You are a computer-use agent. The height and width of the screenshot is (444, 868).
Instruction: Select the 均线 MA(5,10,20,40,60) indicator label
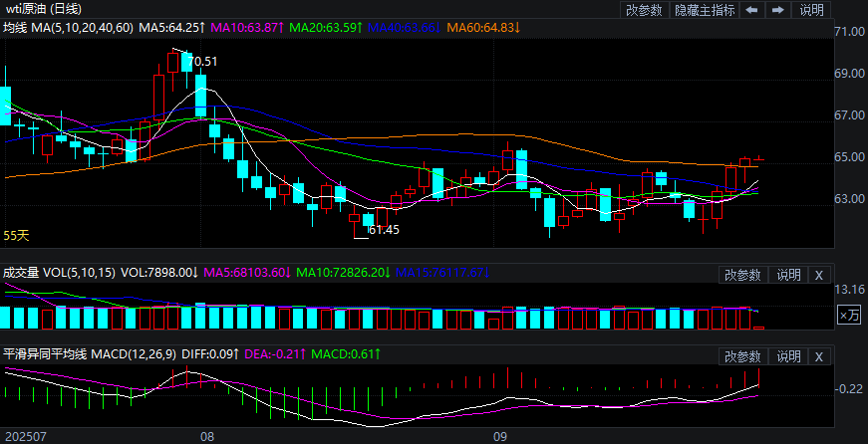pos(67,28)
